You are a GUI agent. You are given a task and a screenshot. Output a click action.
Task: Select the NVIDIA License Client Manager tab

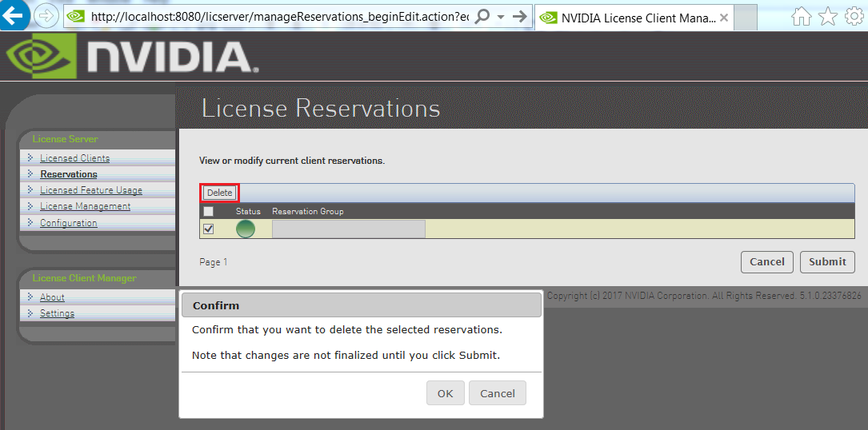pos(632,18)
